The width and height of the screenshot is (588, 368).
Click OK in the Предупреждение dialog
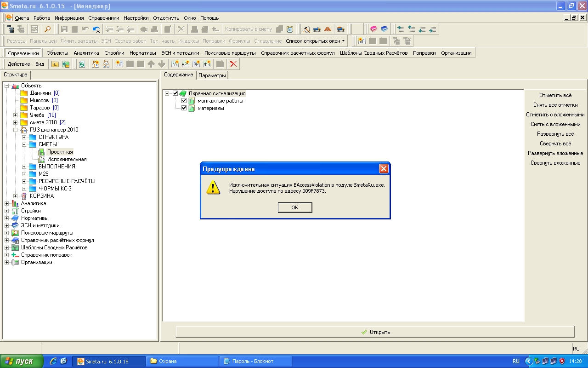tap(295, 207)
